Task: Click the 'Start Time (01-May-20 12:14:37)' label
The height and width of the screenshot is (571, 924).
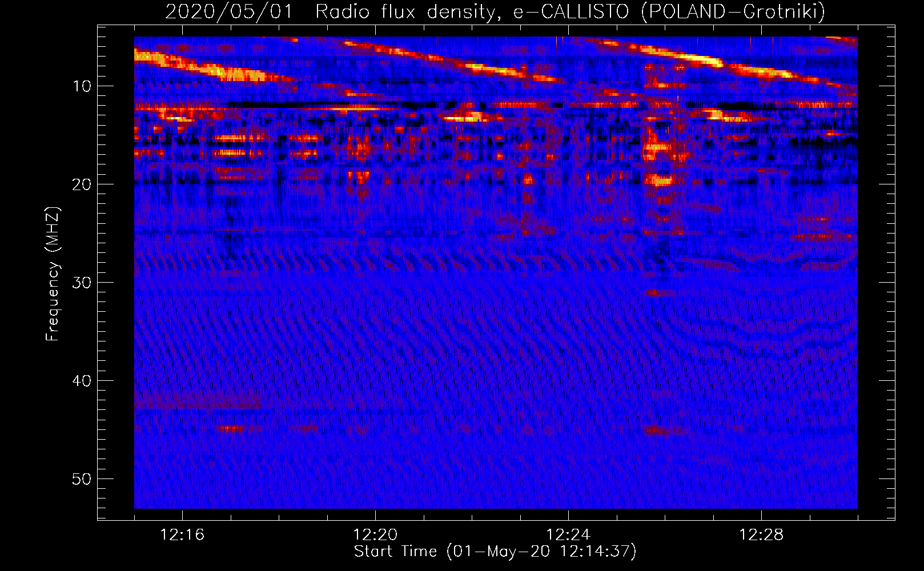Action: click(x=495, y=552)
